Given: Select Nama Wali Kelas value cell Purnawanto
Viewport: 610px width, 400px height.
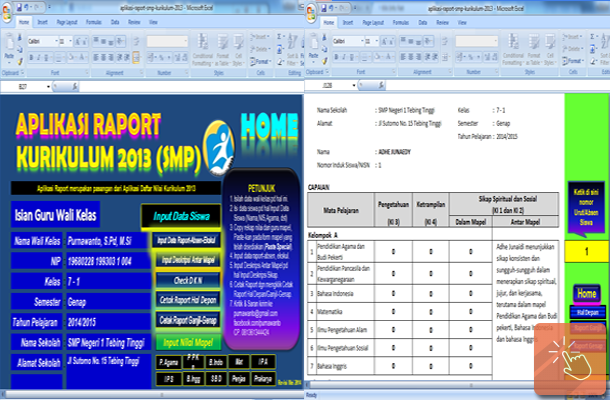Looking at the screenshot, I should point(108,241).
